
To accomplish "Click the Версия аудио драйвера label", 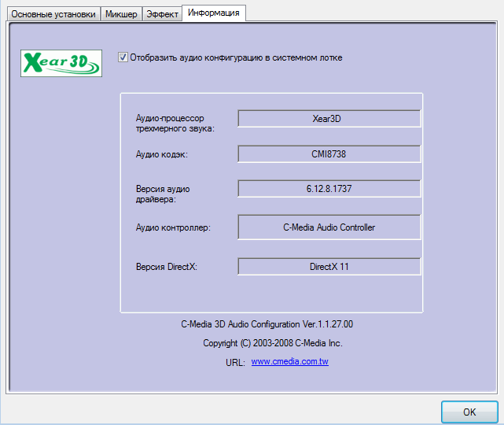I will click(x=163, y=194).
